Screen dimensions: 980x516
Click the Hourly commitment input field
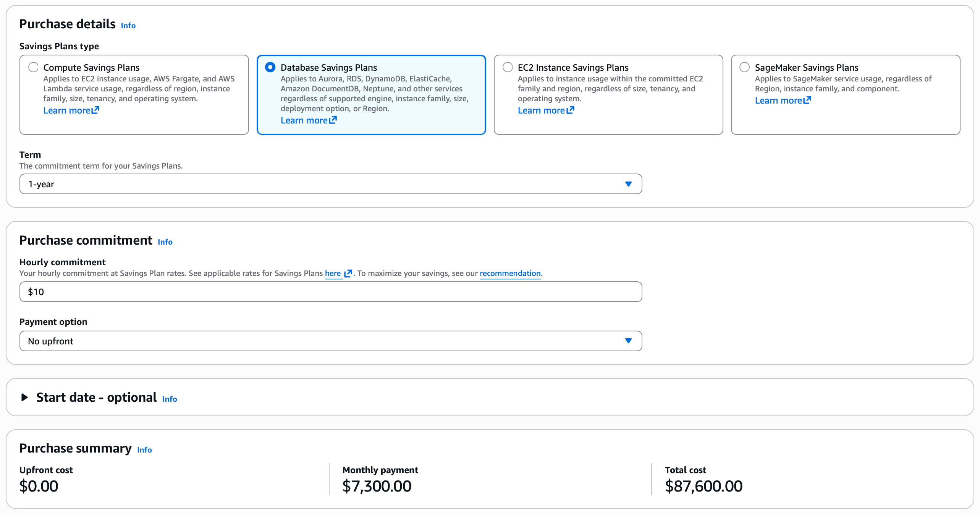coord(330,292)
